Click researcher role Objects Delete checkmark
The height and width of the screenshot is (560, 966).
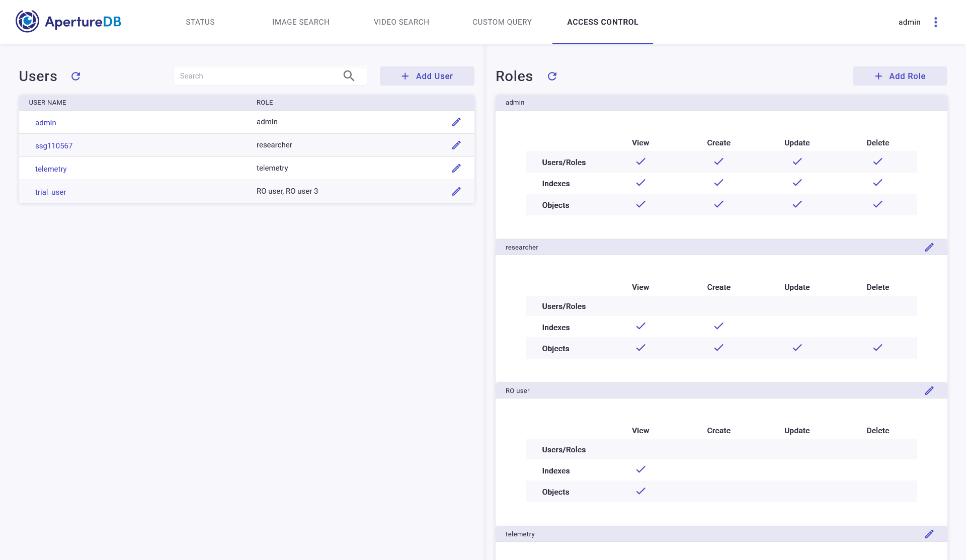point(877,348)
